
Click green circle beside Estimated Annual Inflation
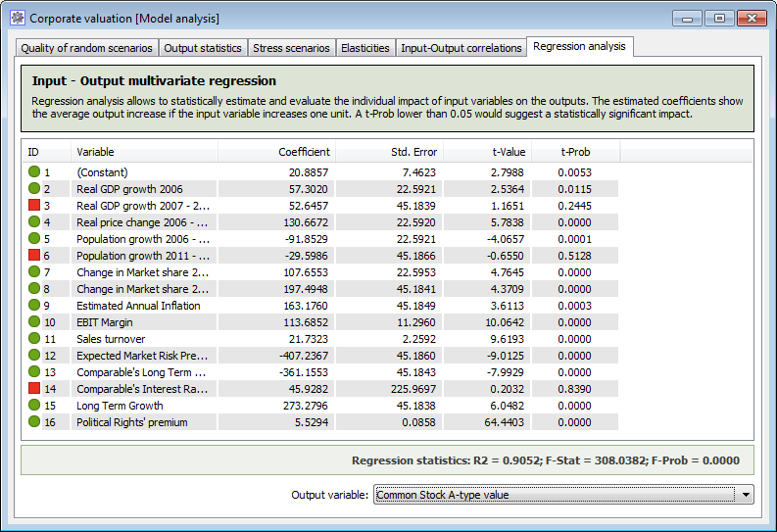click(x=34, y=305)
